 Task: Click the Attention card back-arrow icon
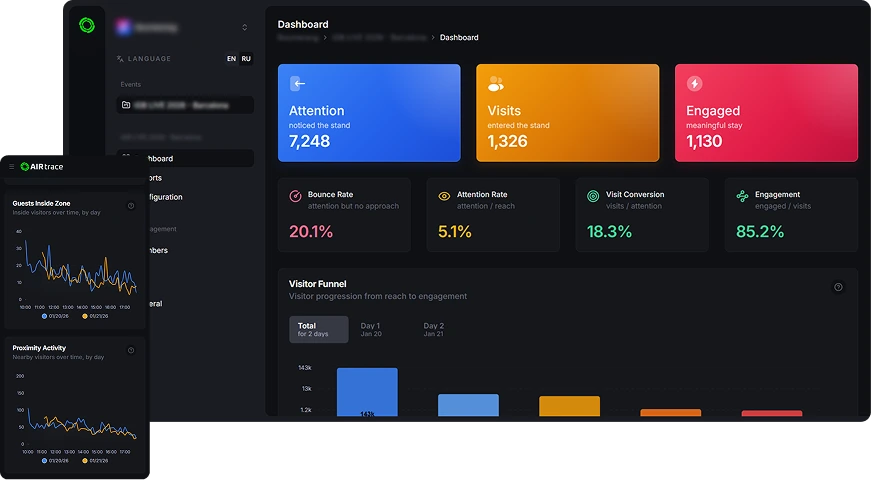click(298, 84)
